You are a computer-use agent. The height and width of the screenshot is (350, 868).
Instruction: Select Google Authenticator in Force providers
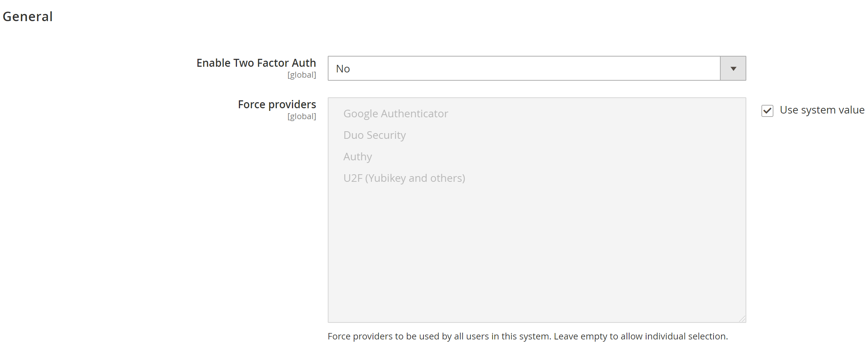[396, 113]
